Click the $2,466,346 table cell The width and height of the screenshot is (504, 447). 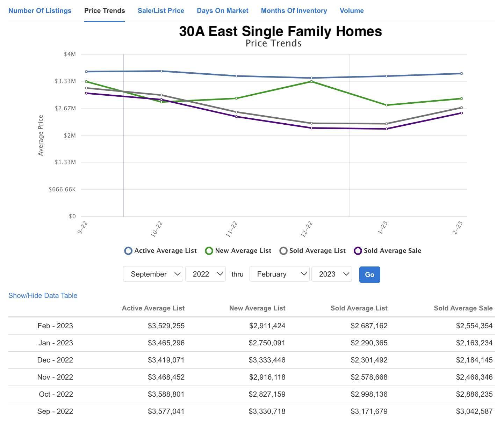(x=474, y=377)
